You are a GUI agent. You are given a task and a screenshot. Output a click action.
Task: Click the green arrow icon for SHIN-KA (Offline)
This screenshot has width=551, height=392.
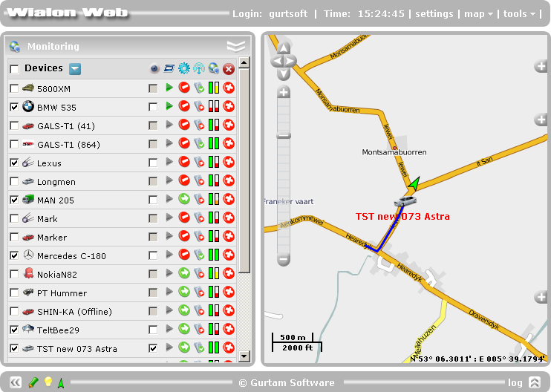pos(184,310)
